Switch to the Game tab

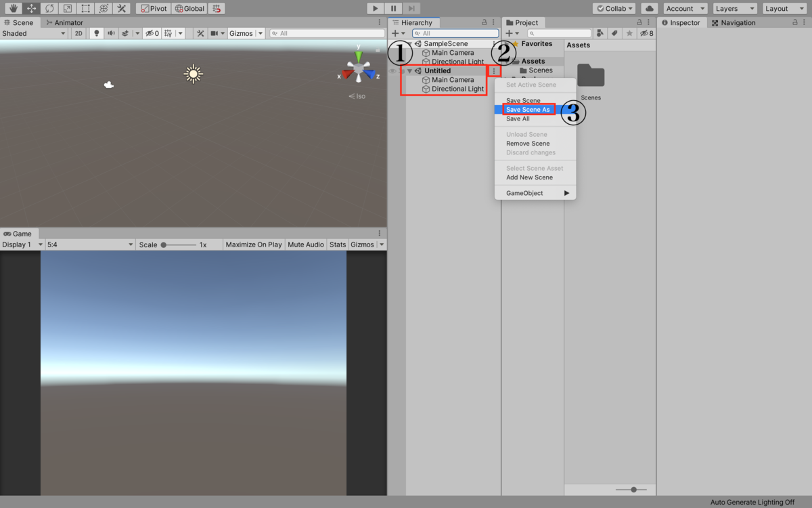[x=18, y=234]
